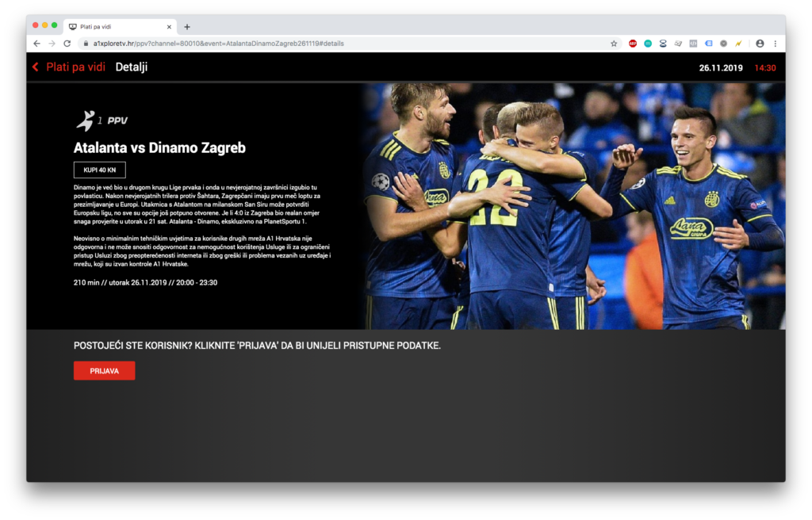Screen dimensions: 812x520
Task: Click the teal circle extension icon
Action: [648, 44]
